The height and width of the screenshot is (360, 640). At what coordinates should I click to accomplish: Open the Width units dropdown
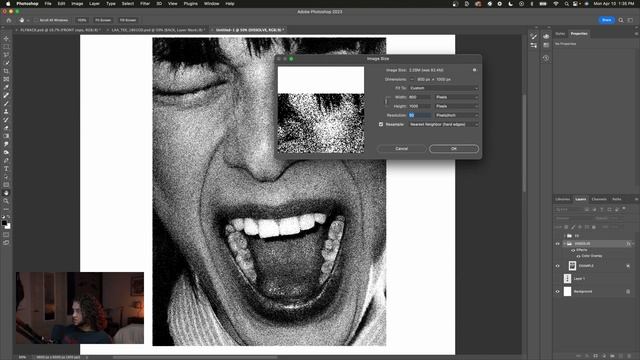coord(456,97)
